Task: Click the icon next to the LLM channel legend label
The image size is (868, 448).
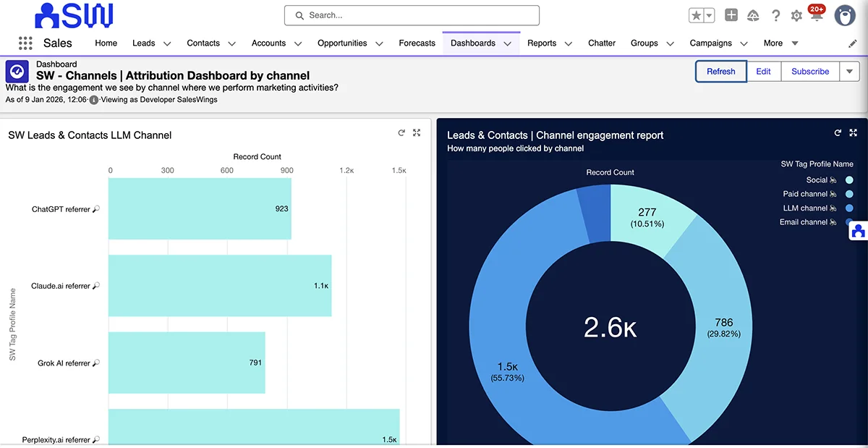Action: (833, 208)
